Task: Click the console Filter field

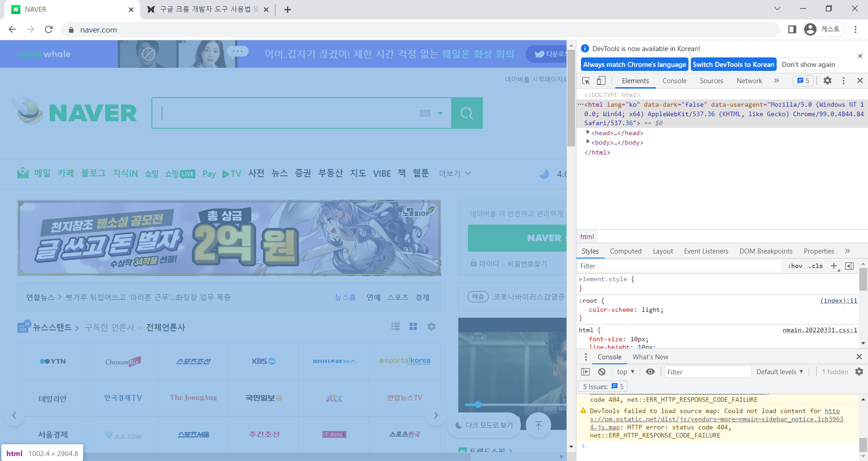Action: [x=708, y=372]
